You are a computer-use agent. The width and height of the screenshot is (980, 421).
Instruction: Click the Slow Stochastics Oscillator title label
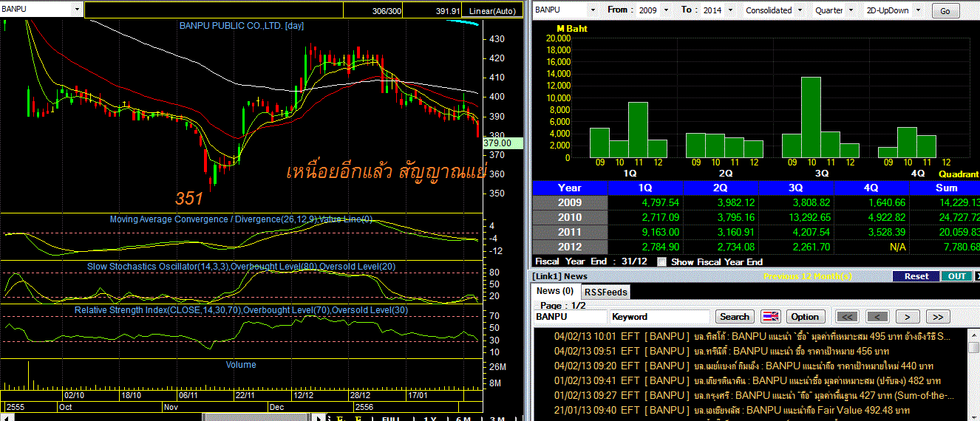click(x=241, y=266)
